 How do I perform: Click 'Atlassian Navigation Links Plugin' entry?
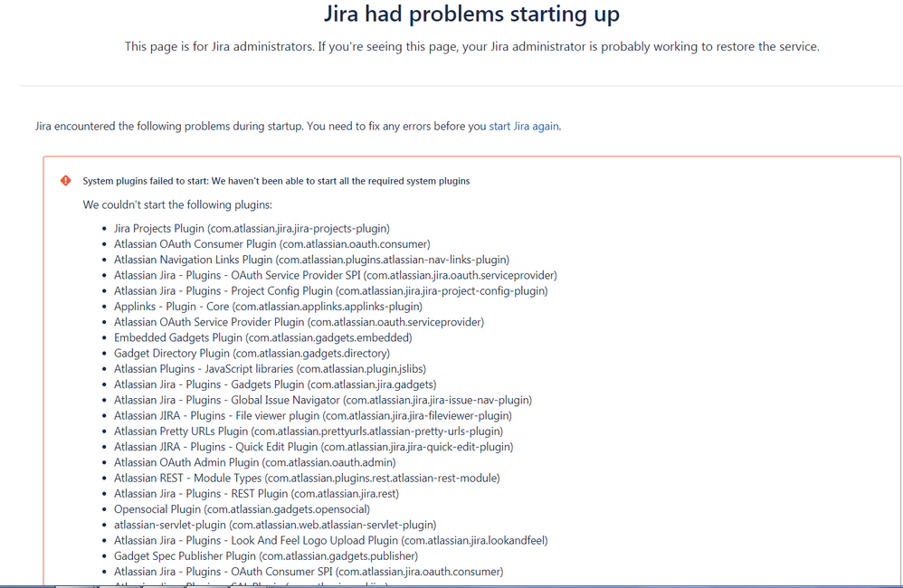[x=311, y=260]
